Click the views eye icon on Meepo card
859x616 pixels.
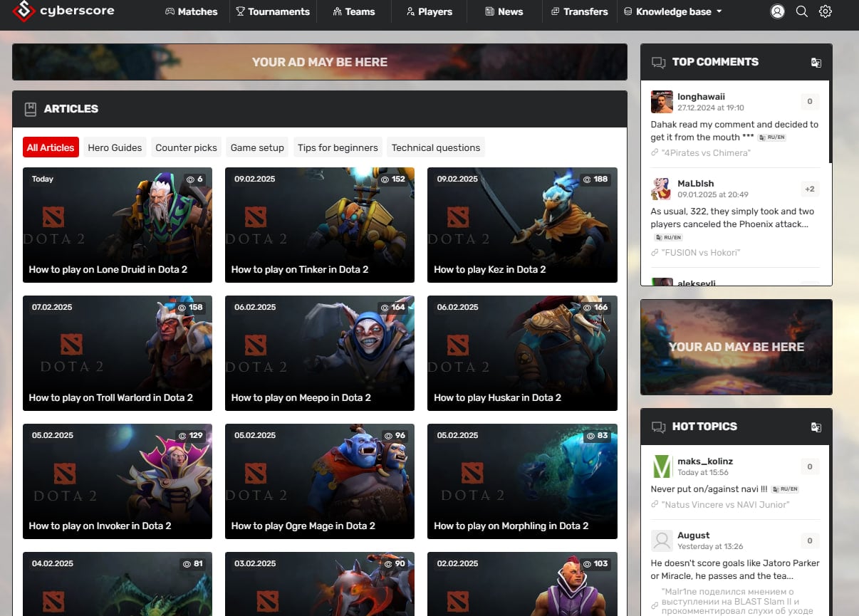click(x=385, y=308)
